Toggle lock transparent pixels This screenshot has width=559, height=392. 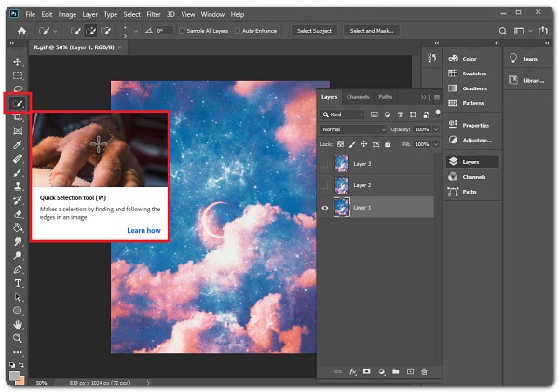click(340, 144)
